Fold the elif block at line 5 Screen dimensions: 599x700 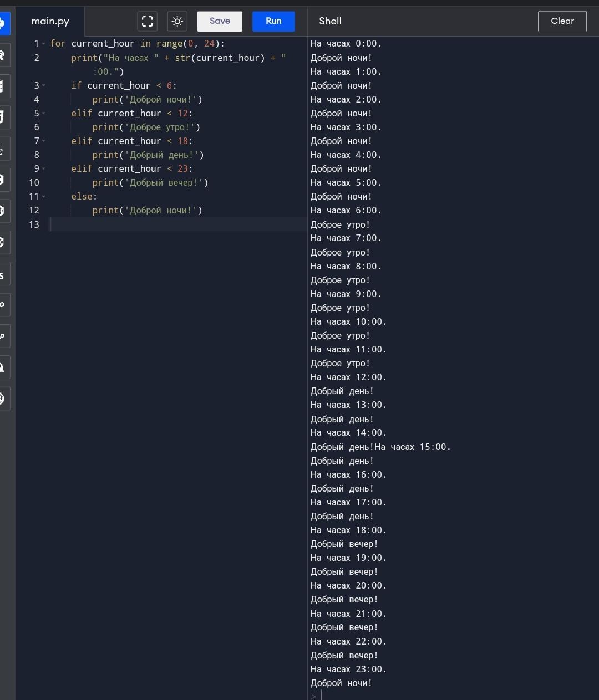pyautogui.click(x=44, y=113)
